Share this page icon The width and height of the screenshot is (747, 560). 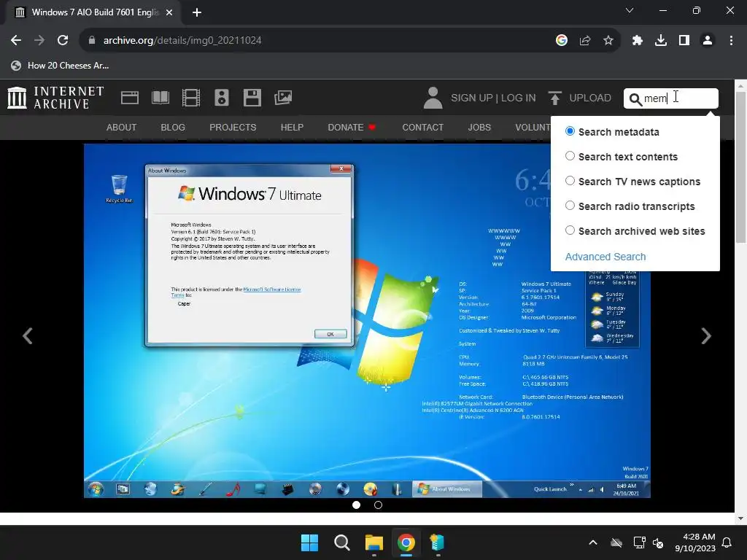[585, 41]
